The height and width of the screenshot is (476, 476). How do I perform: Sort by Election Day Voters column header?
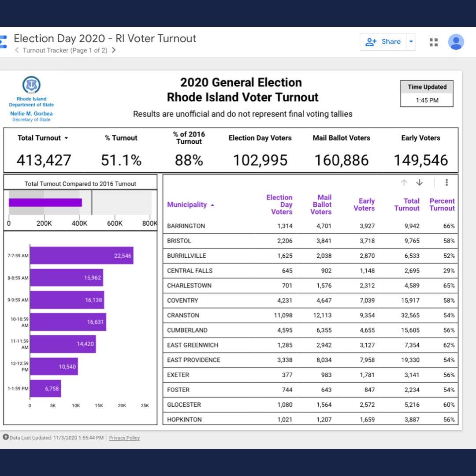point(279,205)
